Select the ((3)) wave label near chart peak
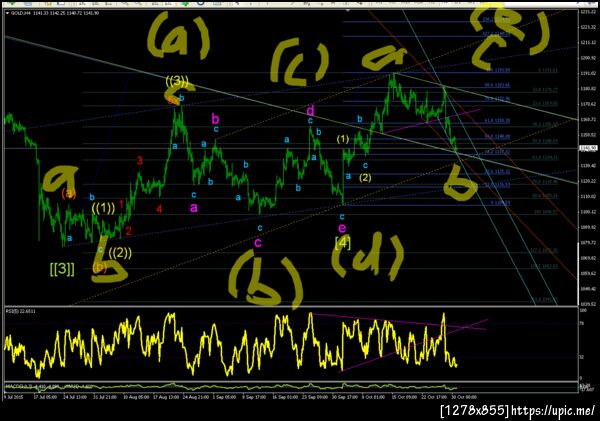Screen dimensions: 600x421 tap(177, 81)
